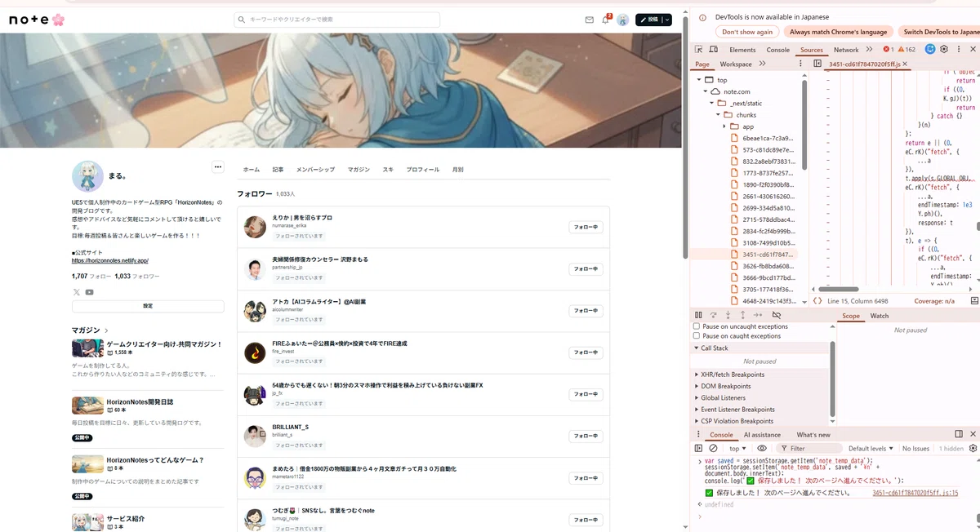Screen dimensions: 980x532
Task: Click the warning count 162 badge
Action: [907, 50]
